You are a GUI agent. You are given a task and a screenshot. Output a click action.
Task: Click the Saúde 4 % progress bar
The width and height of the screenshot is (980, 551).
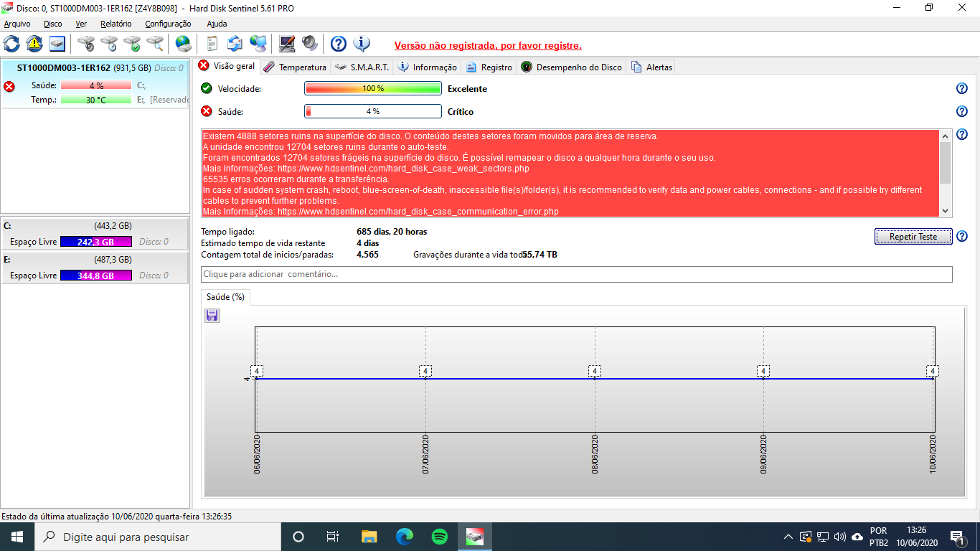point(373,112)
